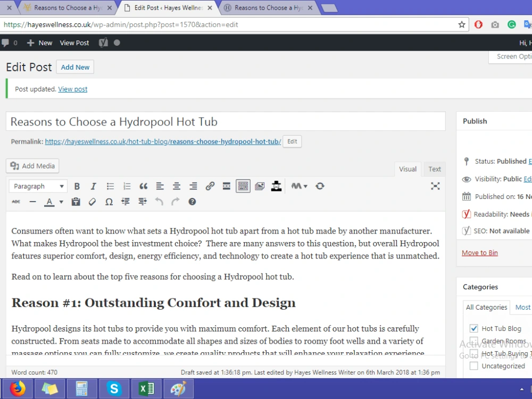
Task: Open a new browser tab
Action: pyautogui.click(x=329, y=8)
